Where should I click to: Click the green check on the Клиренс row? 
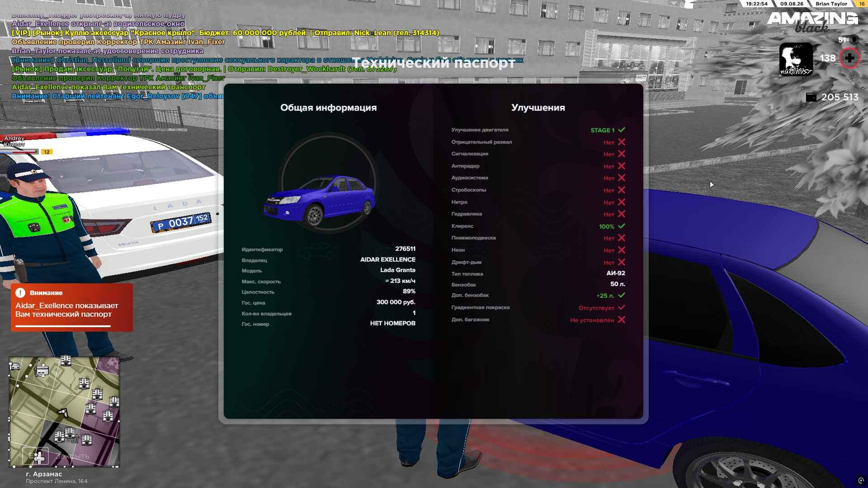click(622, 226)
